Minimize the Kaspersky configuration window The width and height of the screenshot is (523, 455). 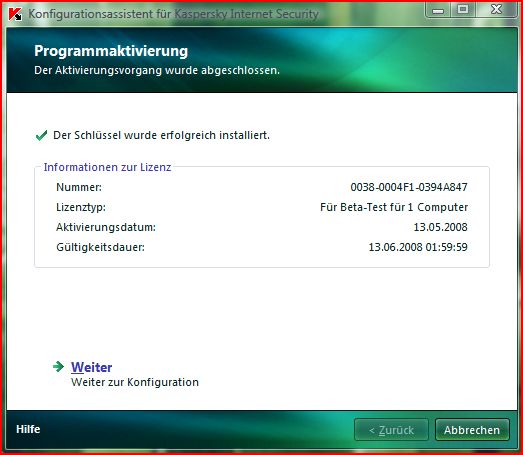tap(438, 10)
